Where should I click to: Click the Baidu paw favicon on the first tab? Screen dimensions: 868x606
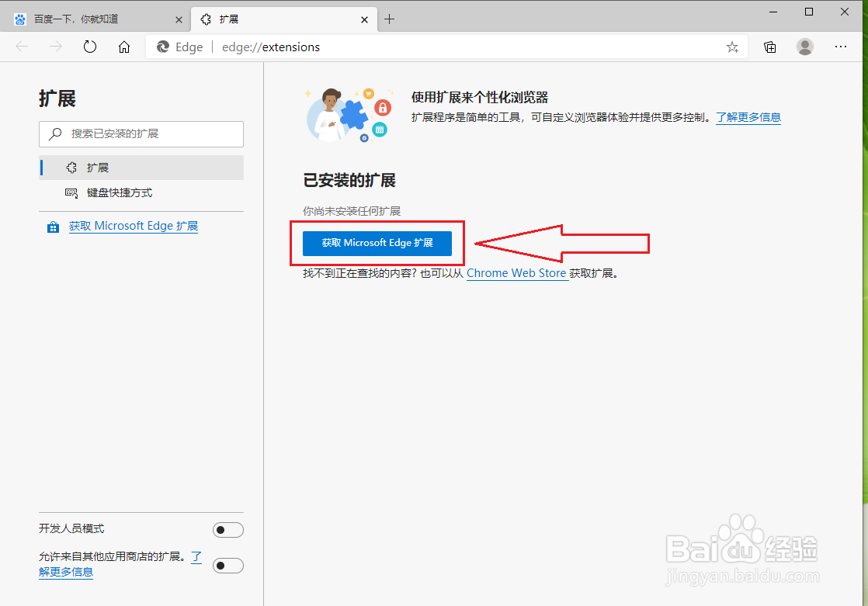tap(20, 19)
